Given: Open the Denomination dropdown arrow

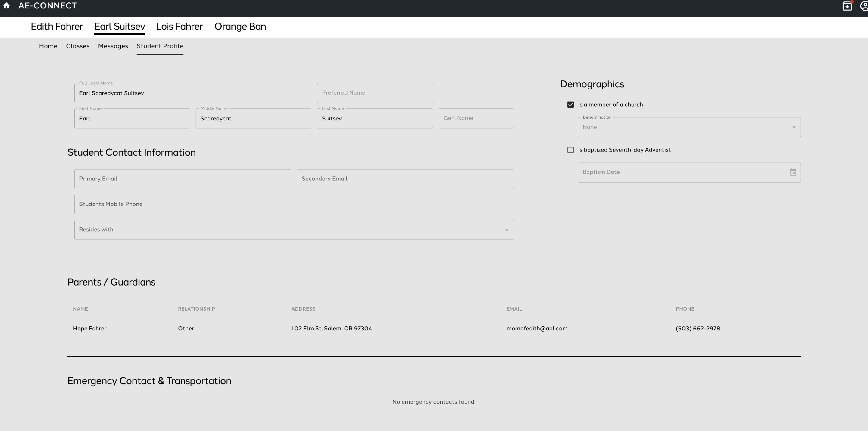Looking at the screenshot, I should tap(794, 127).
